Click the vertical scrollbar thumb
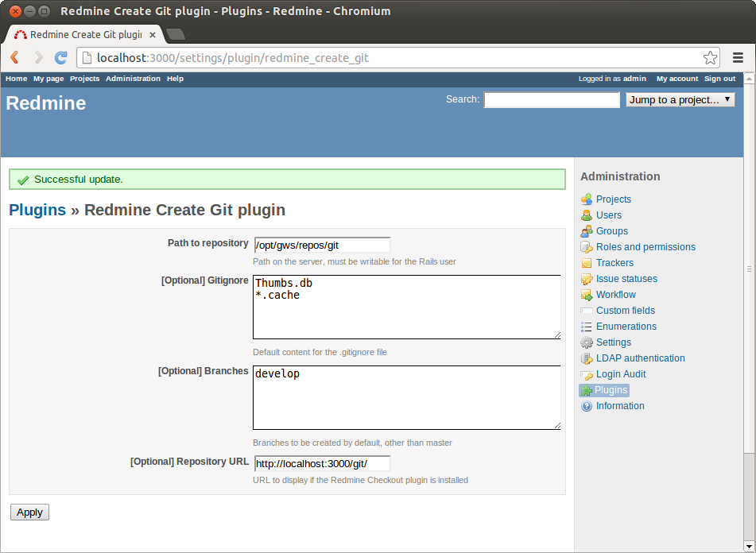This screenshot has width=756, height=553. click(x=750, y=269)
